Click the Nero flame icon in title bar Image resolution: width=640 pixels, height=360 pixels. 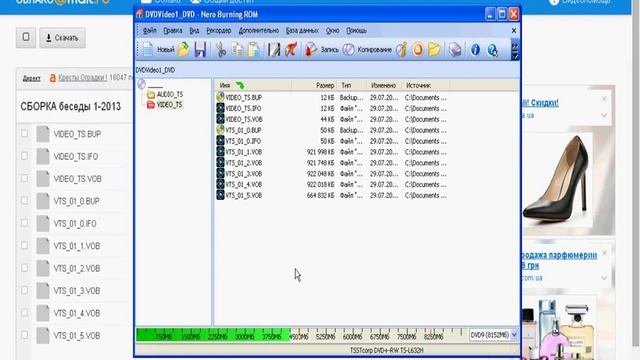point(140,14)
